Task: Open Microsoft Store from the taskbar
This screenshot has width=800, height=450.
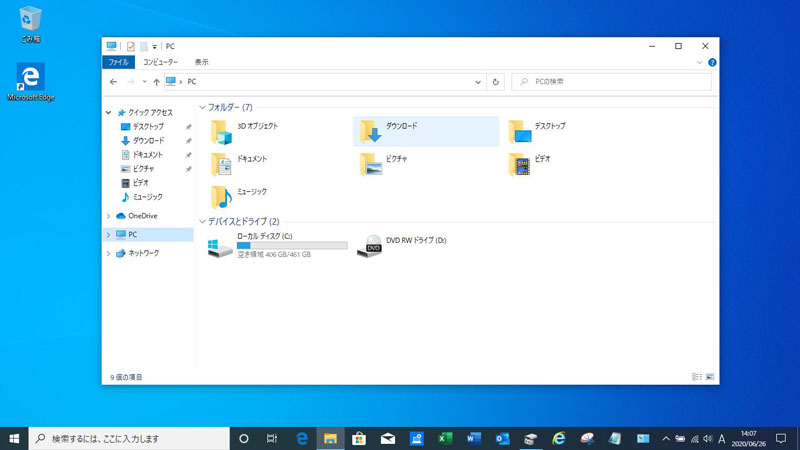Action: coord(359,438)
